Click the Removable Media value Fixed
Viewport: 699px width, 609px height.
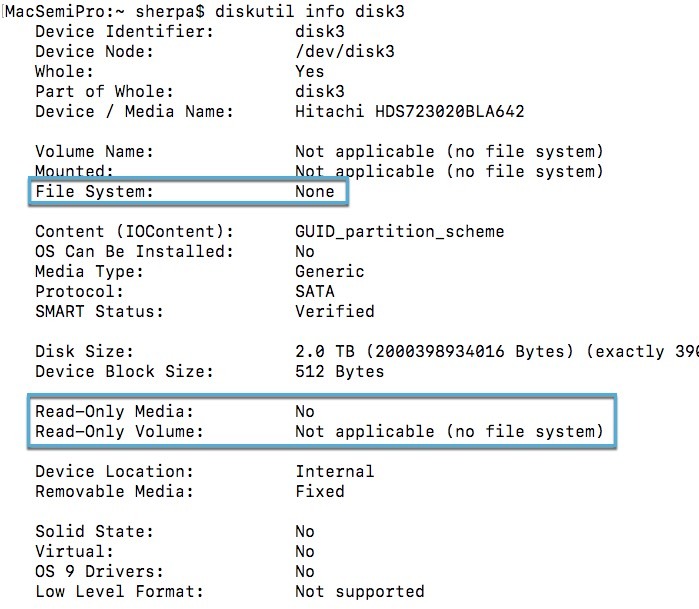[320, 491]
